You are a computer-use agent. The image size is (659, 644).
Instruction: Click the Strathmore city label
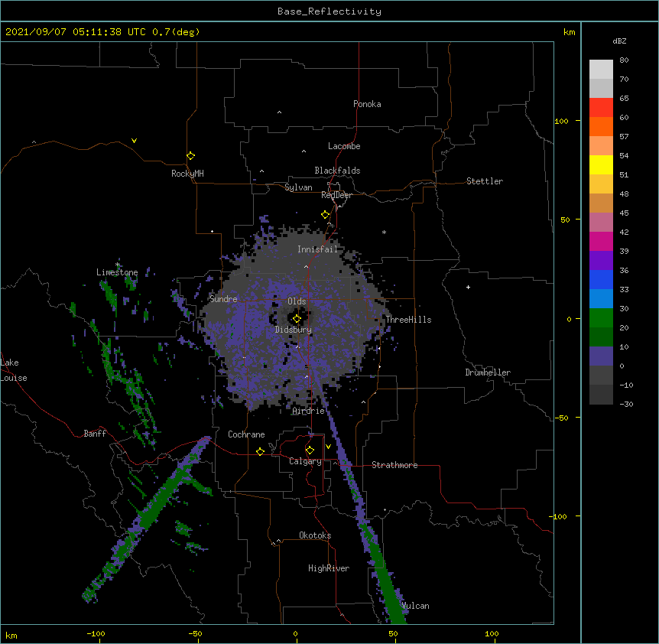[394, 465]
